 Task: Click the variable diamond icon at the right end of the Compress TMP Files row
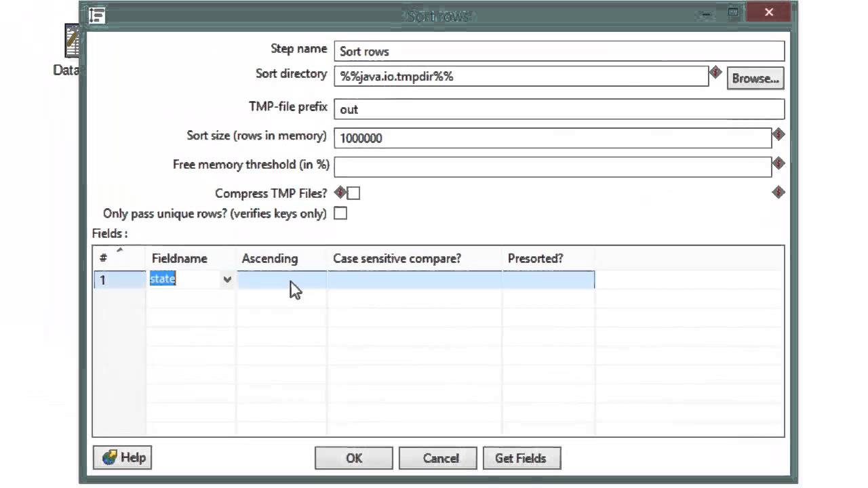[x=778, y=192]
